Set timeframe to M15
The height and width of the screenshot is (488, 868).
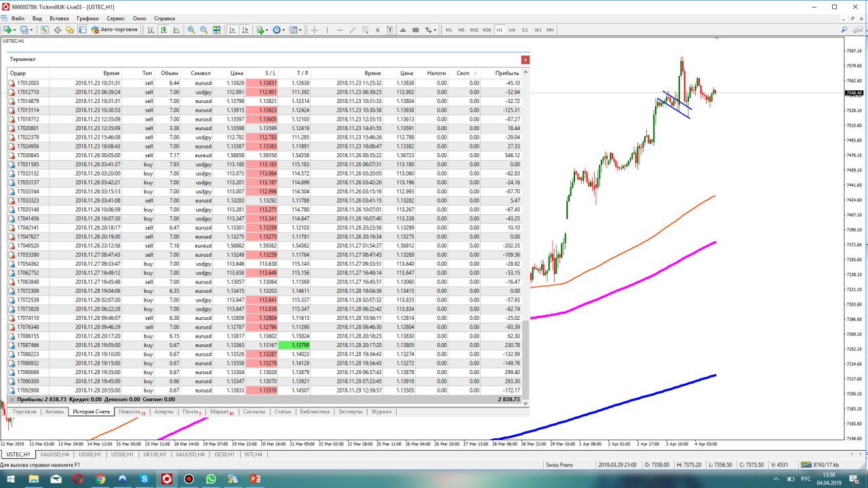tap(474, 30)
